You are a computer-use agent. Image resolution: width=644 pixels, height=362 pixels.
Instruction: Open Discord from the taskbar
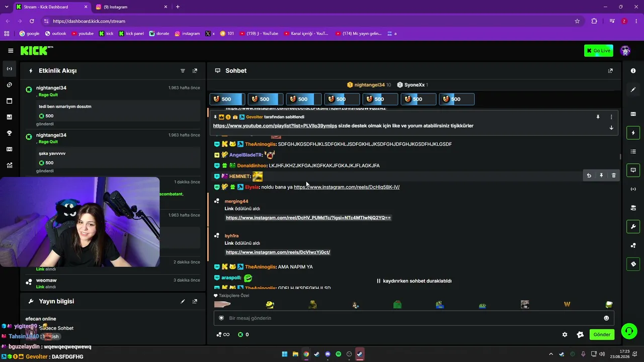(328, 354)
